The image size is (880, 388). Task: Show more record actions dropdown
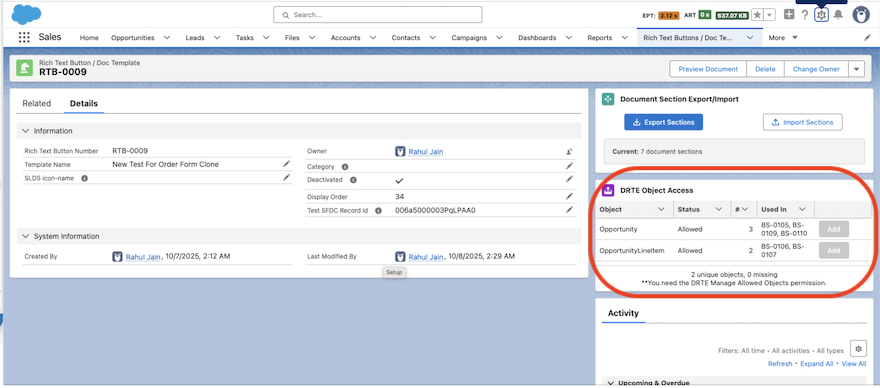point(856,69)
